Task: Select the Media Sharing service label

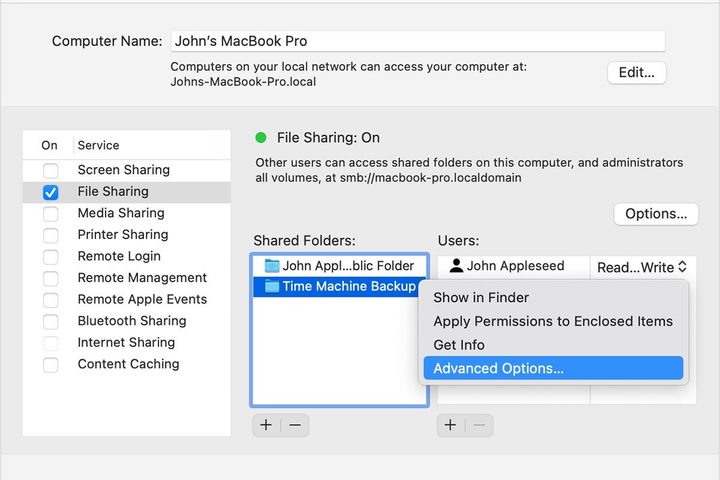Action: tap(121, 213)
